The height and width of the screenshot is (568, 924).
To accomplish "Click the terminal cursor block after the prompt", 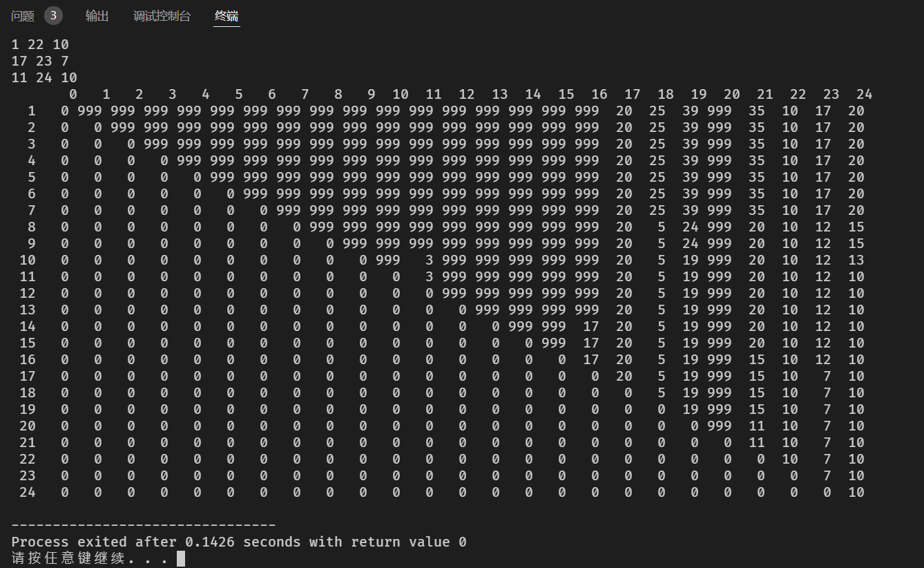I will point(181,558).
